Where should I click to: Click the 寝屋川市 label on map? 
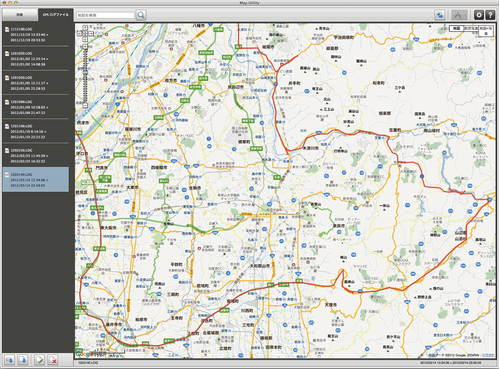click(x=133, y=129)
